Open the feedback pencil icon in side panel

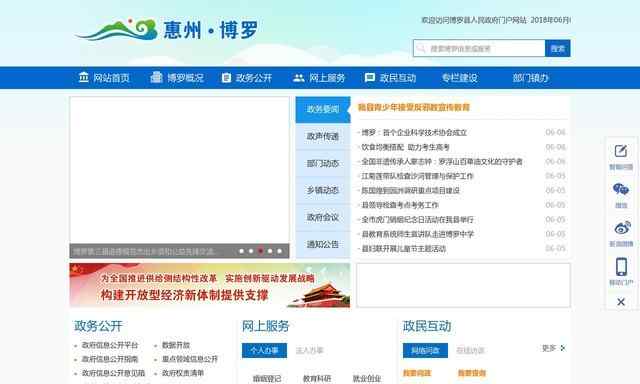click(x=621, y=151)
